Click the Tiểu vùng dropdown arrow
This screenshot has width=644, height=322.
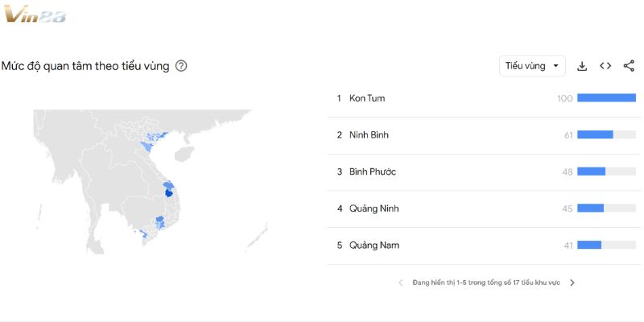pyautogui.click(x=555, y=66)
